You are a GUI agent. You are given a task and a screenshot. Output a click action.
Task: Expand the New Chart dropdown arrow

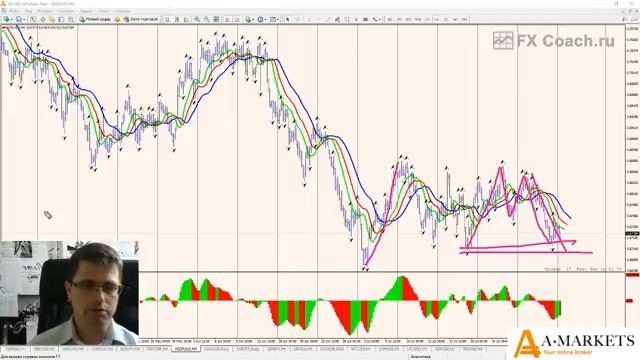point(12,19)
